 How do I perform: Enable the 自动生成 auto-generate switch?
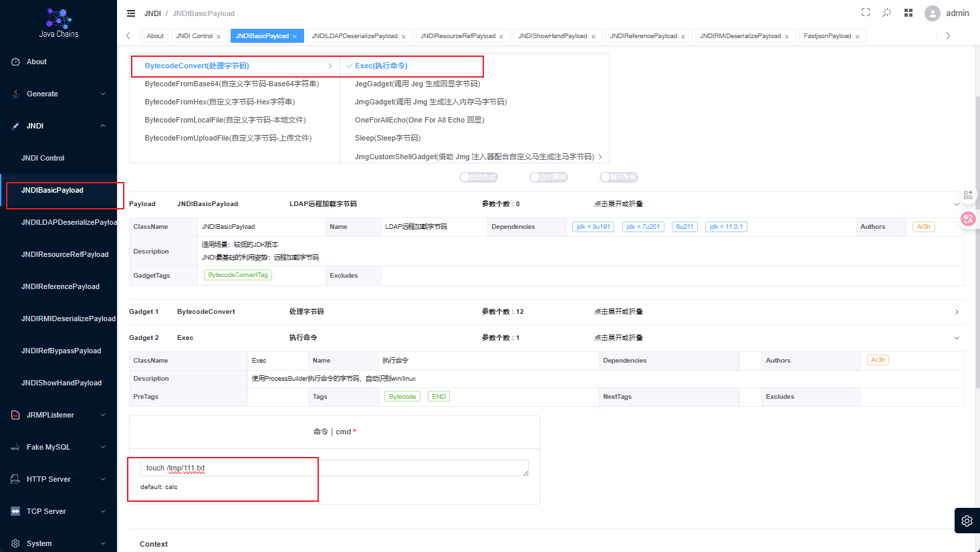[479, 177]
